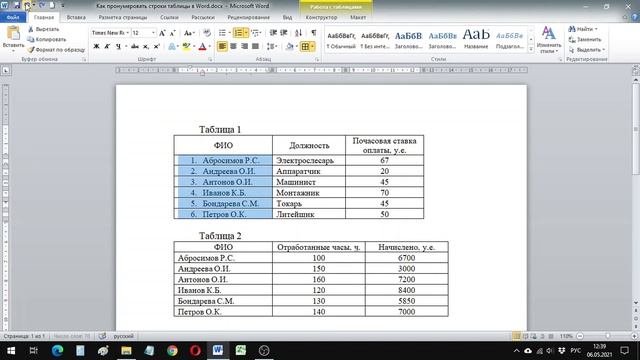Open Изменить стили menu
This screenshot has width=640, height=360.
(x=549, y=40)
